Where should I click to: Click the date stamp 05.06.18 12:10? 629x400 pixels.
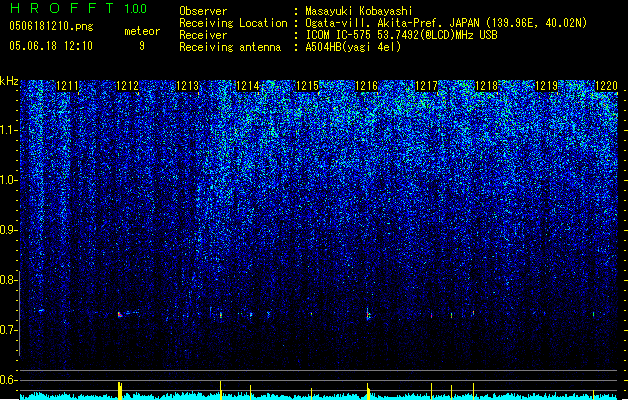[x=51, y=46]
